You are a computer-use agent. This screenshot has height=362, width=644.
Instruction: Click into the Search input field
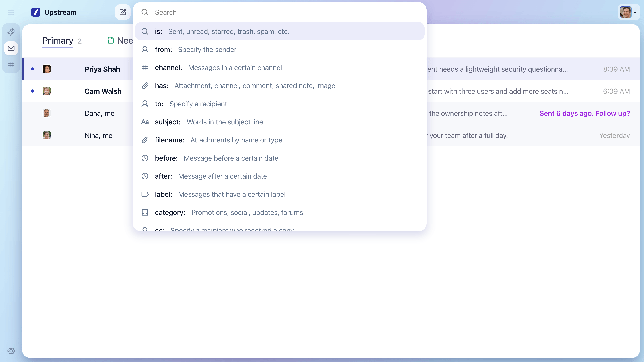click(x=287, y=12)
